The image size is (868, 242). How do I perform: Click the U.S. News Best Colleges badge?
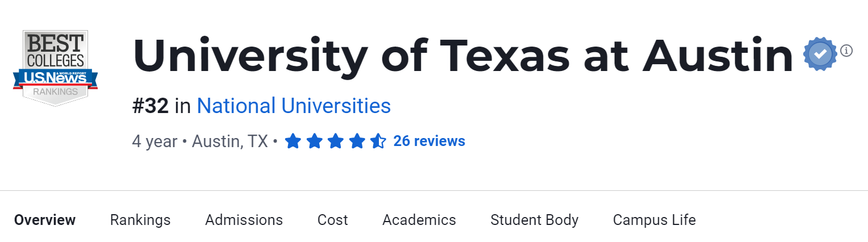55,68
